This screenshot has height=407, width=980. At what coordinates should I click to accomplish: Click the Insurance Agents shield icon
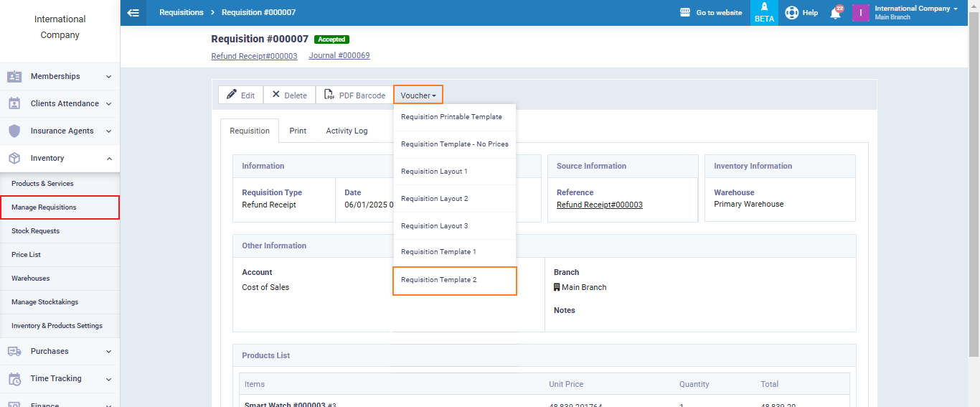point(14,131)
